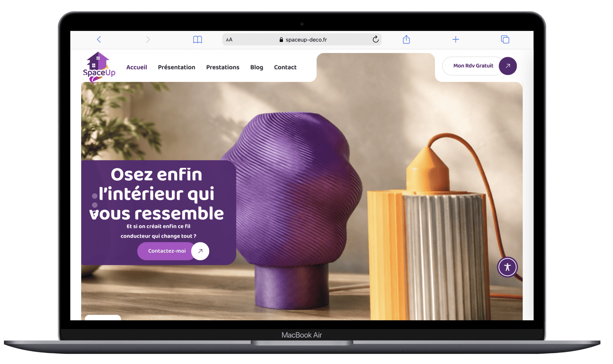Click the forward navigation arrow
613x364 pixels.
(148, 39)
